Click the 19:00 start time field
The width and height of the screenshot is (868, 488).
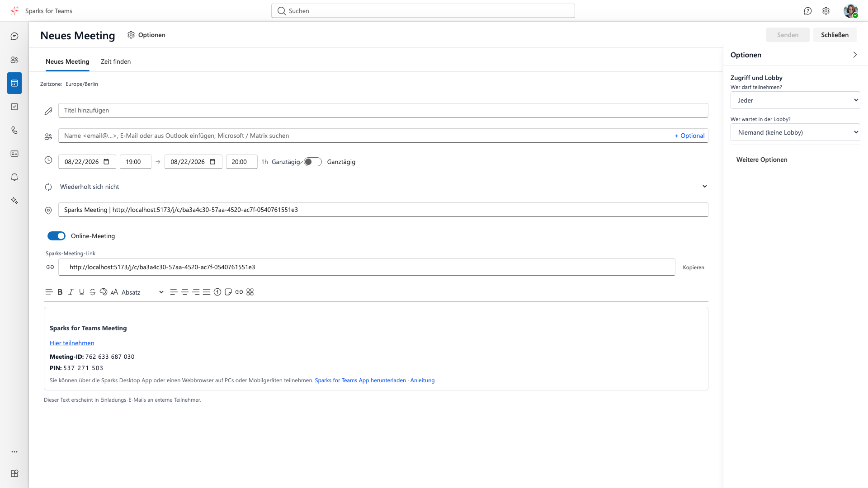[x=136, y=162]
